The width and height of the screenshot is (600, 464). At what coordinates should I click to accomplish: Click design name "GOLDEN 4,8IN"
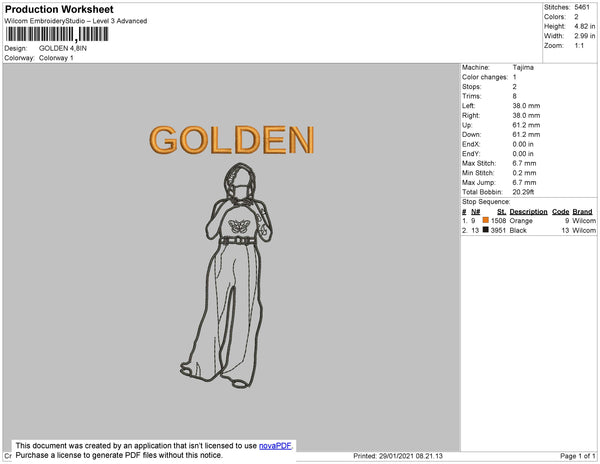click(x=63, y=48)
